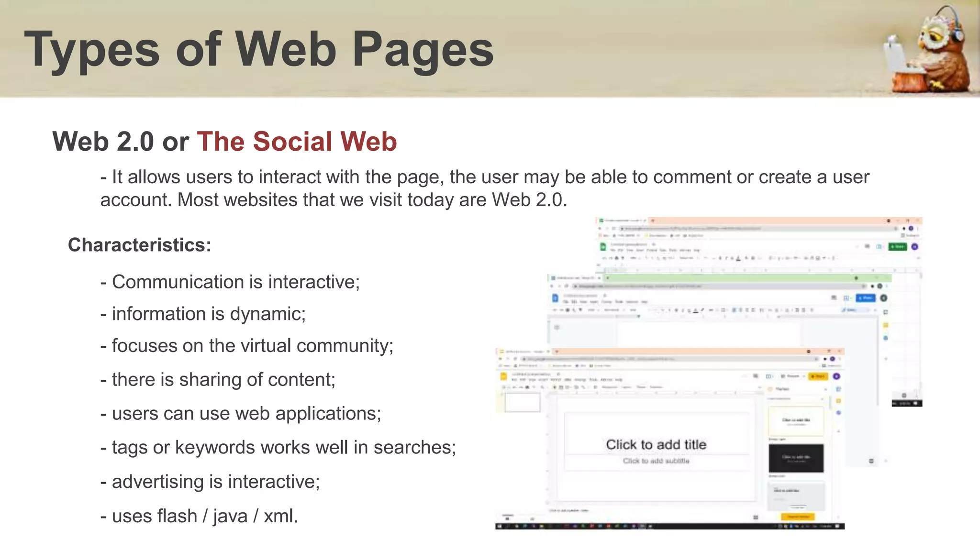This screenshot has width=980, height=551.
Task: Click text color icon in Sheets toolbar
Action: (738, 258)
